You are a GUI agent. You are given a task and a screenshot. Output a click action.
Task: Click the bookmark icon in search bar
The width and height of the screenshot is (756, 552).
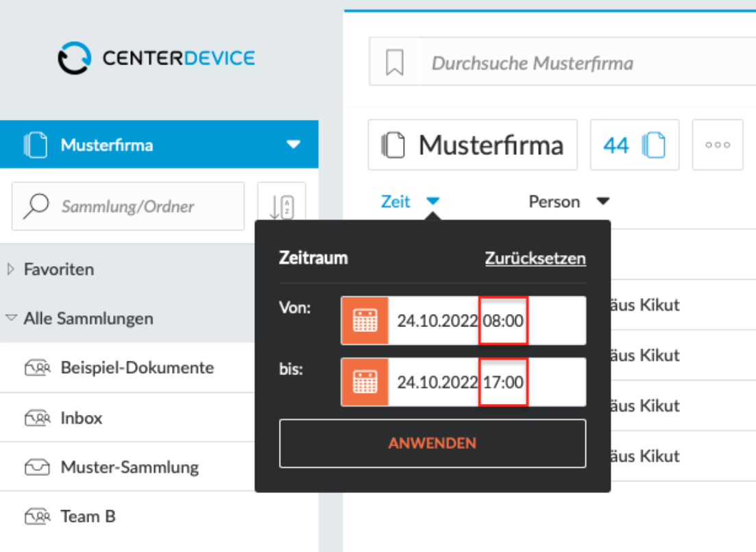coord(394,62)
